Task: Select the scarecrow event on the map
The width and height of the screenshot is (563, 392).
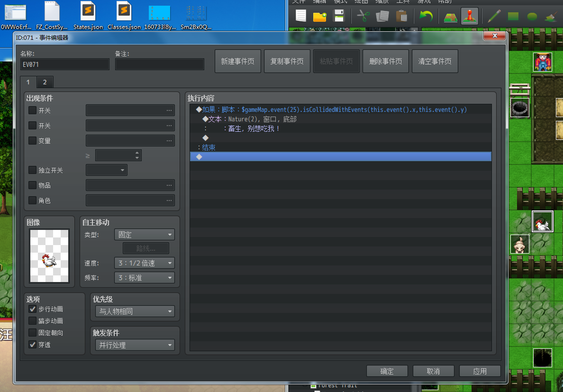Action: (543, 62)
